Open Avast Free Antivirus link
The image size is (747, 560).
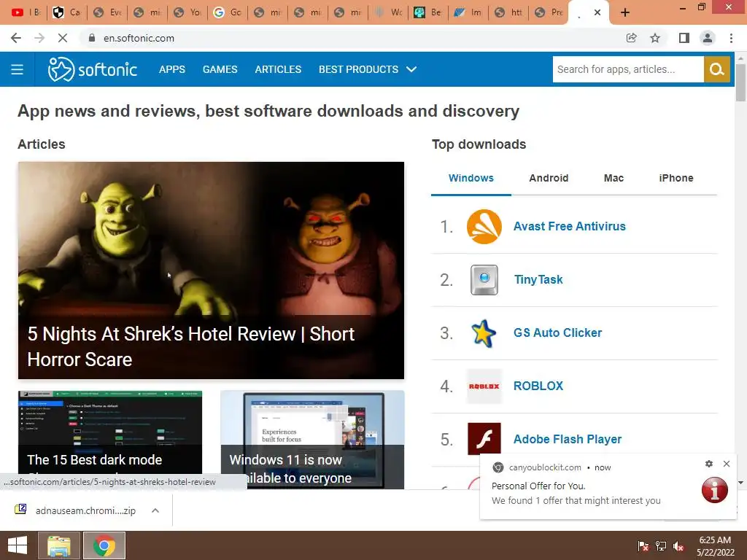coord(569,226)
